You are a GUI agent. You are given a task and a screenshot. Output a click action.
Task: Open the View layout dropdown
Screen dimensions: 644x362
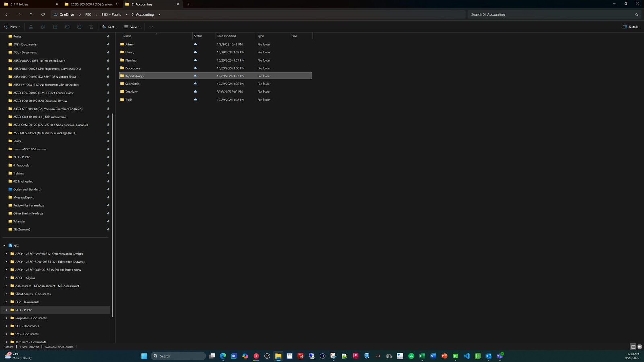pos(132,27)
